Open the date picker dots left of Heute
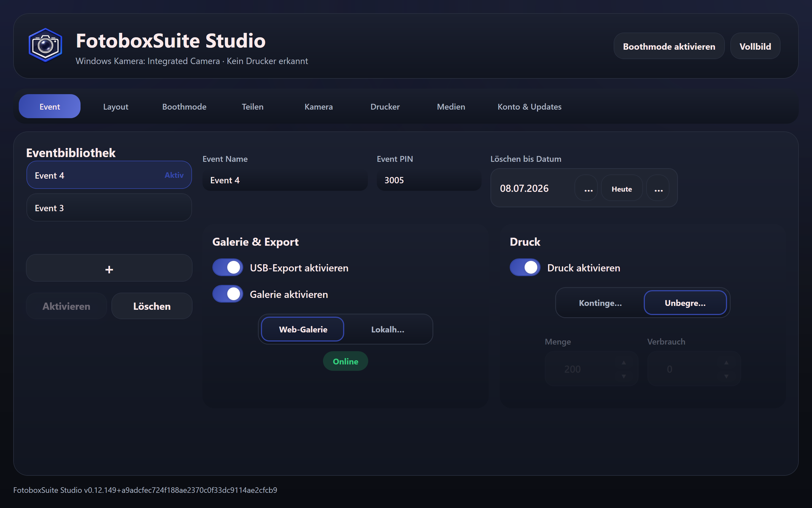Viewport: 812px width, 508px height. pos(586,188)
